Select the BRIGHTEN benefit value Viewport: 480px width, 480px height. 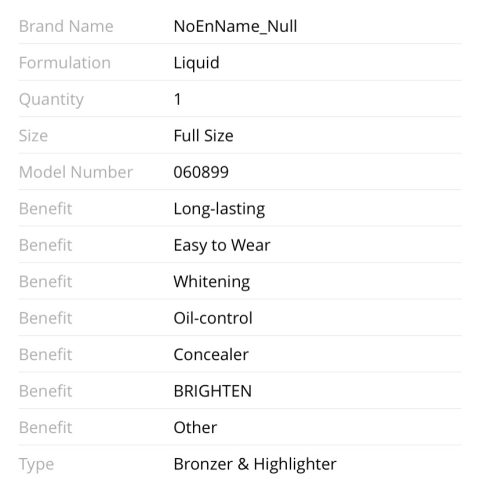213,391
